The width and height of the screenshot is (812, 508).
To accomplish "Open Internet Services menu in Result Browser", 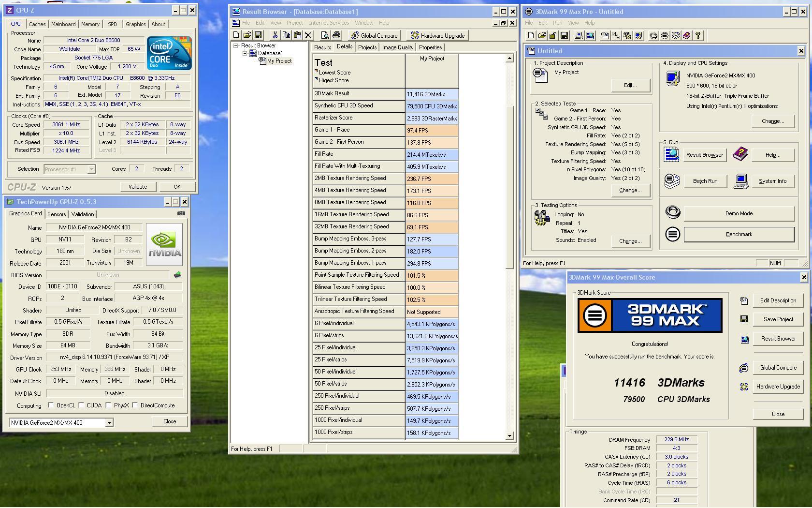I will [x=329, y=23].
